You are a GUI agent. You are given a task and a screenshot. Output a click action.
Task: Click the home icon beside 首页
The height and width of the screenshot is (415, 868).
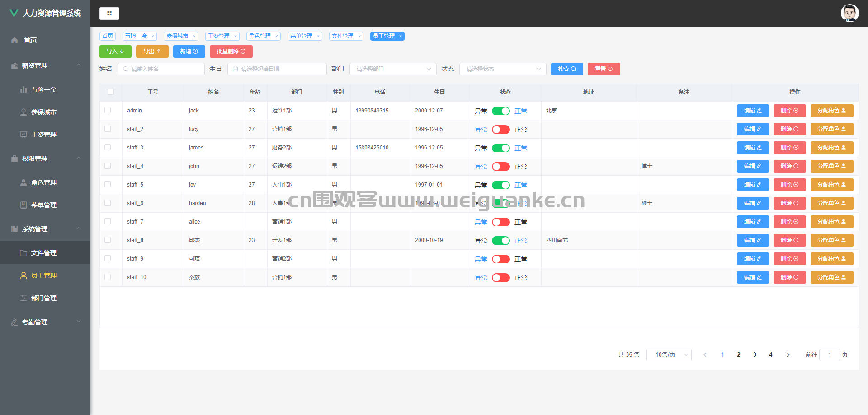14,40
